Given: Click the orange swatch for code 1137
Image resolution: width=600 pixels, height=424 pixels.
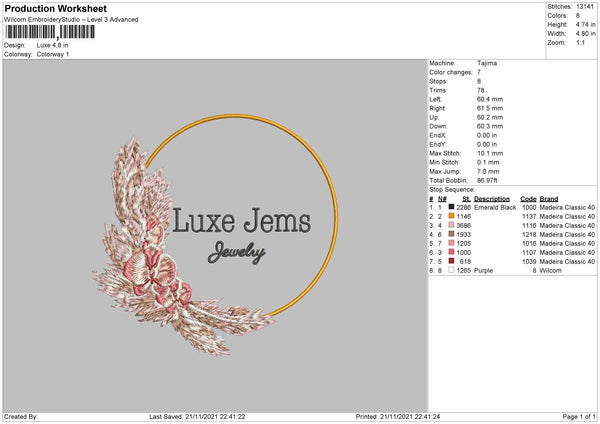Looking at the screenshot, I should [452, 216].
